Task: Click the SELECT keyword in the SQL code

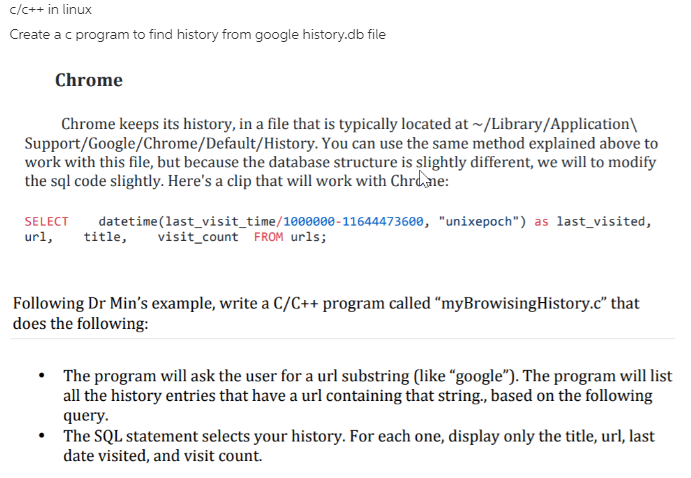Action: pos(46,221)
